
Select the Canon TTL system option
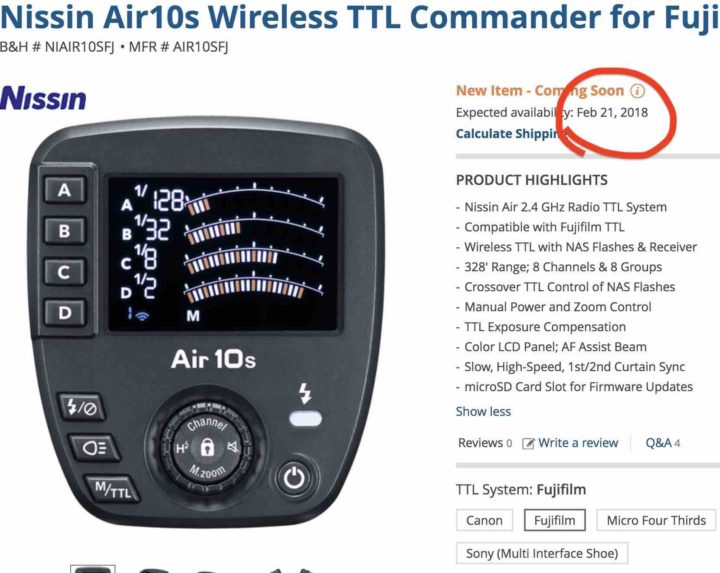tap(484, 520)
